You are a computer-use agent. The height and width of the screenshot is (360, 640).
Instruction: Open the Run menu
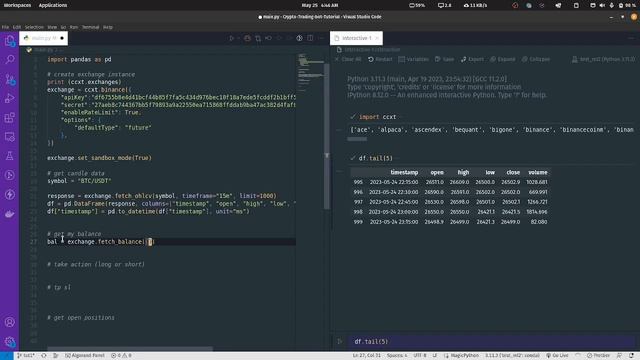(x=74, y=27)
